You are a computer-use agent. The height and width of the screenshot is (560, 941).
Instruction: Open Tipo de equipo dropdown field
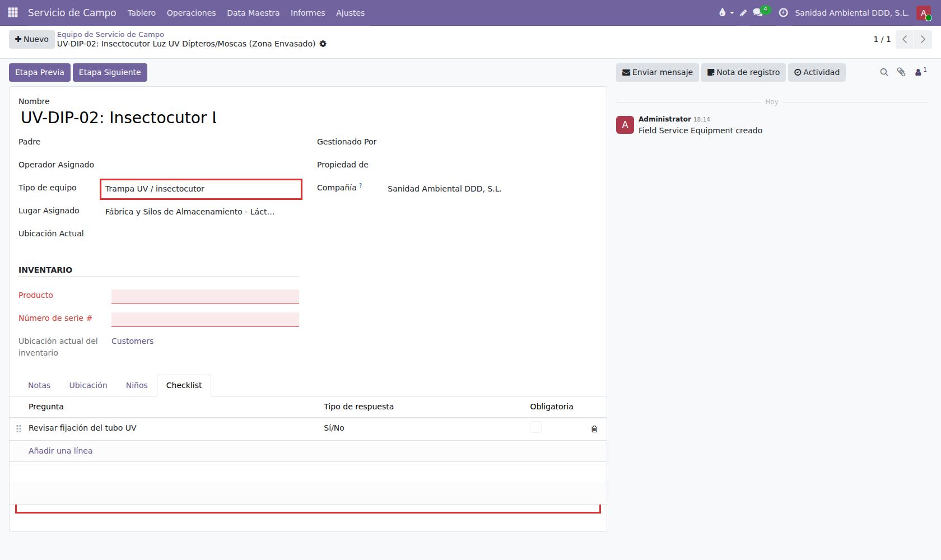pyautogui.click(x=201, y=189)
